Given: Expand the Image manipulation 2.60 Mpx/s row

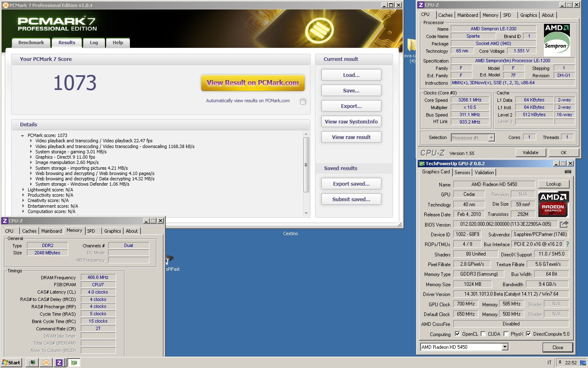Looking at the screenshot, I should pos(31,162).
